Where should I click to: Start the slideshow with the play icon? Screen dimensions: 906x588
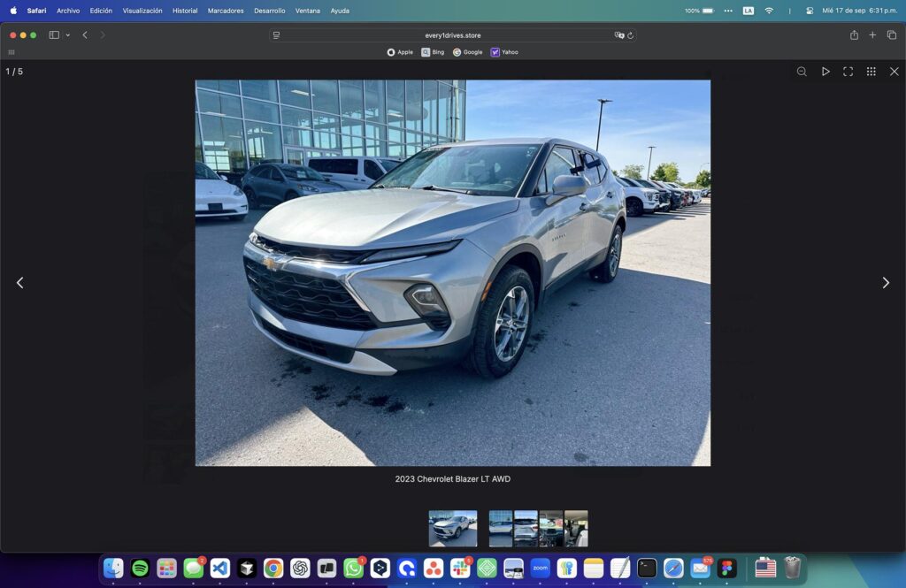click(x=825, y=72)
